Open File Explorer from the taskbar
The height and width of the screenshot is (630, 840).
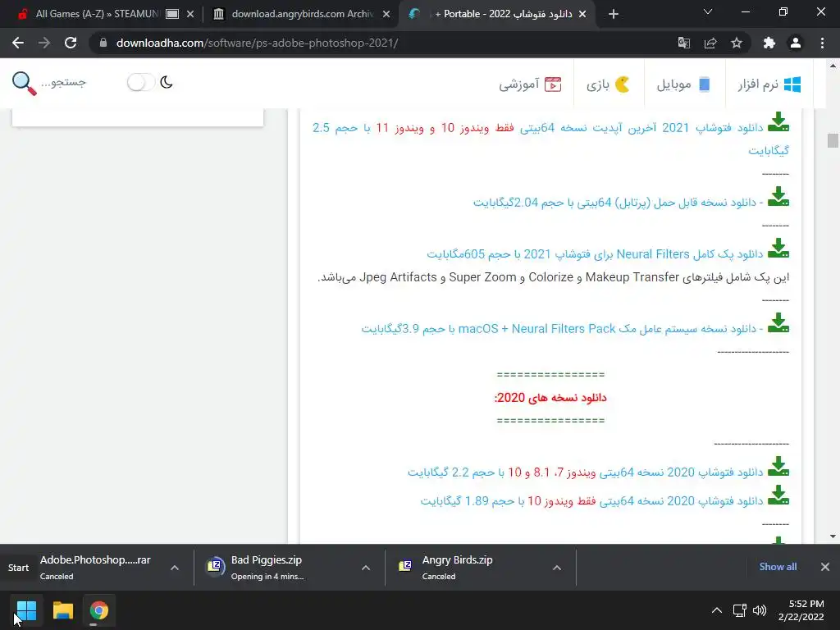(x=62, y=610)
